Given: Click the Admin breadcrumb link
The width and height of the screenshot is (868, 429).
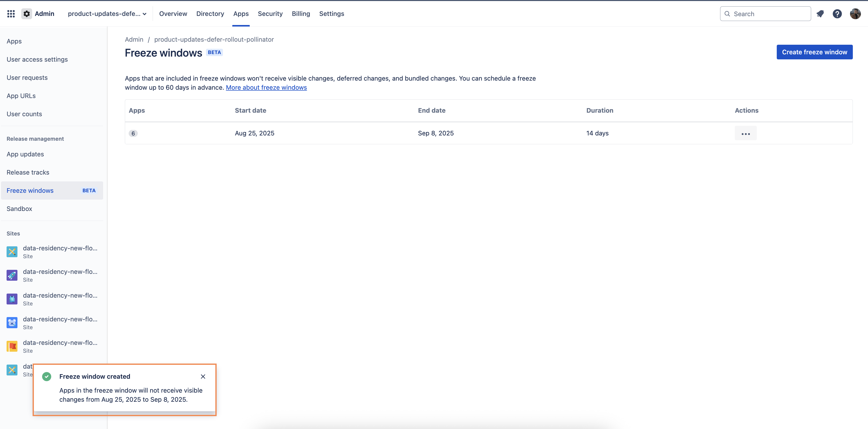Looking at the screenshot, I should click(134, 39).
